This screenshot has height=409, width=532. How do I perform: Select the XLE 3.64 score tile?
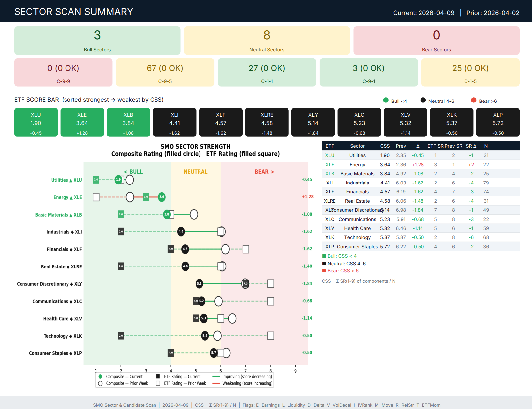tap(82, 122)
